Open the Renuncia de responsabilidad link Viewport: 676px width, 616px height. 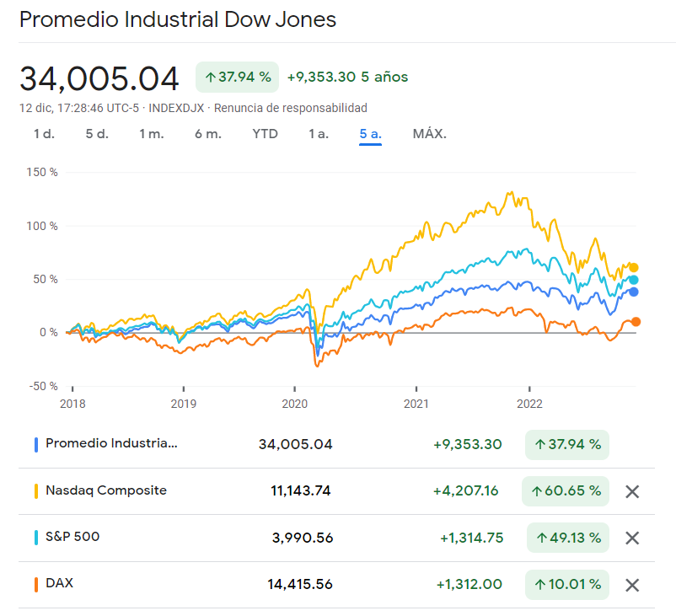coord(291,108)
